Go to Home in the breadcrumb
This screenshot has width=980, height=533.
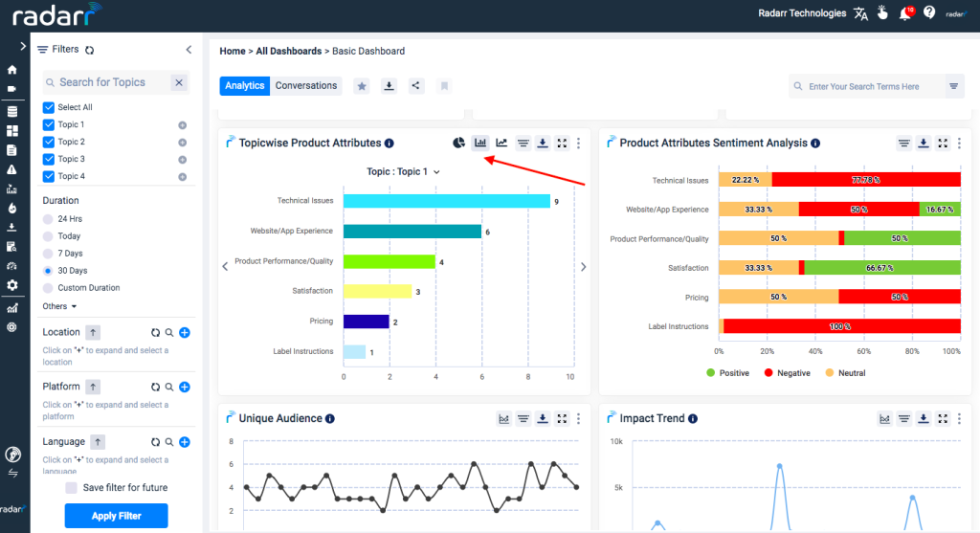point(233,52)
